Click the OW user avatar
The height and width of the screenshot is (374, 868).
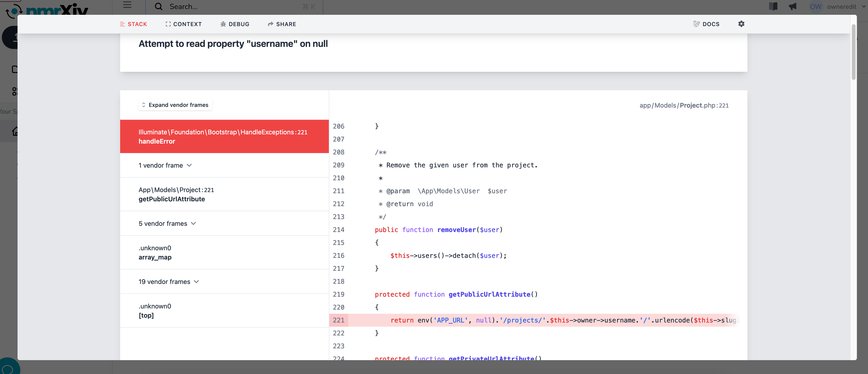pos(816,6)
